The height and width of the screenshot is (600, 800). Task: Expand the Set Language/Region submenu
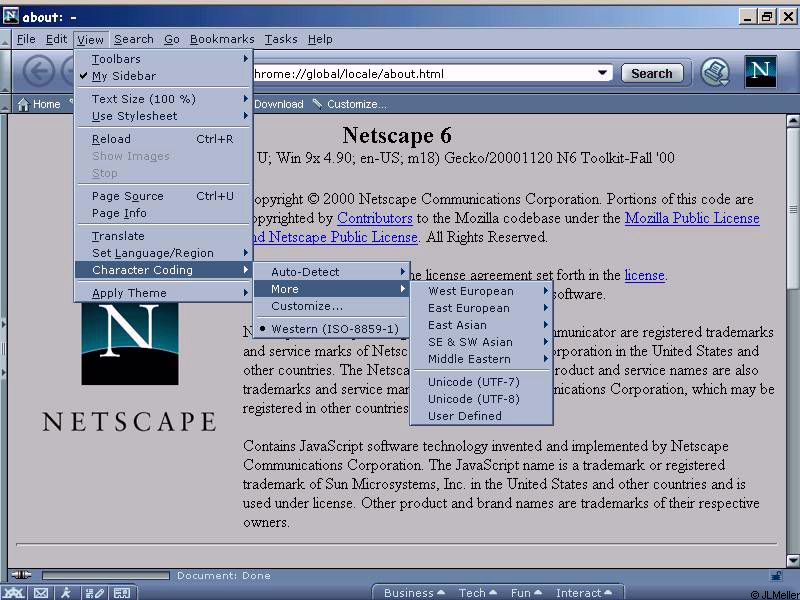(x=163, y=253)
